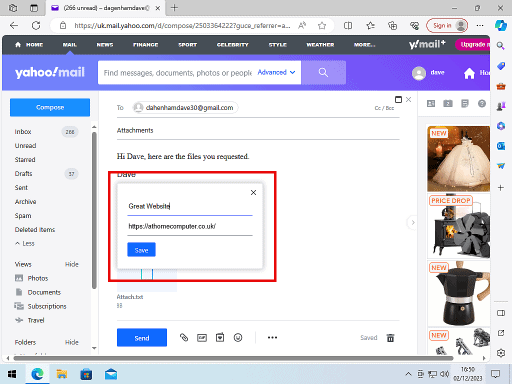The height and width of the screenshot is (384, 512).
Task: Open Cc / Bcc fields
Action: tap(384, 108)
